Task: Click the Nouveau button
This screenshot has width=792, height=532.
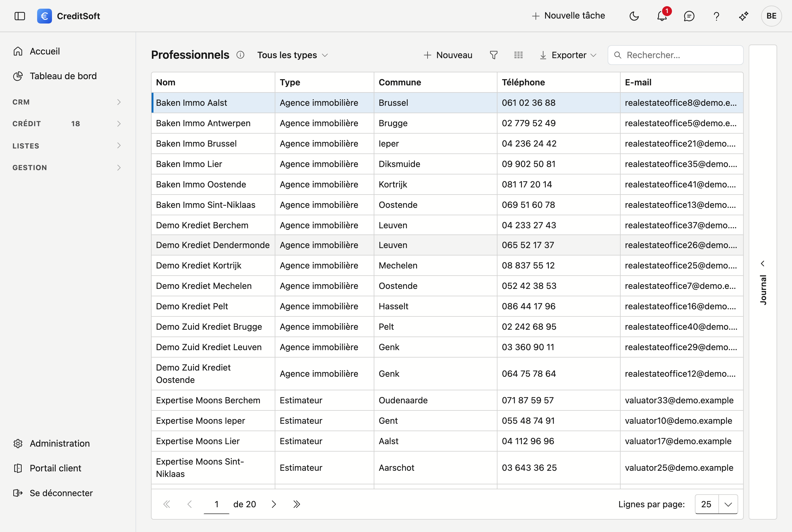Action: click(x=448, y=55)
